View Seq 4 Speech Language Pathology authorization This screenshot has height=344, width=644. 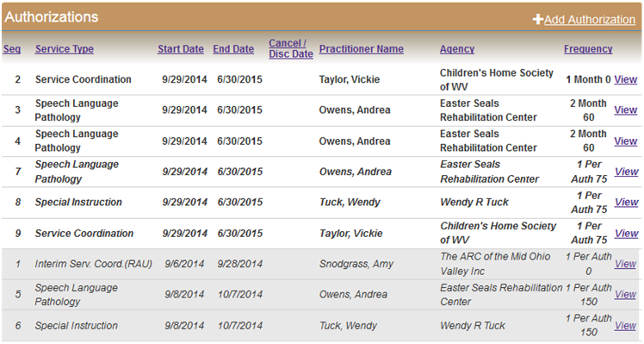click(x=626, y=141)
